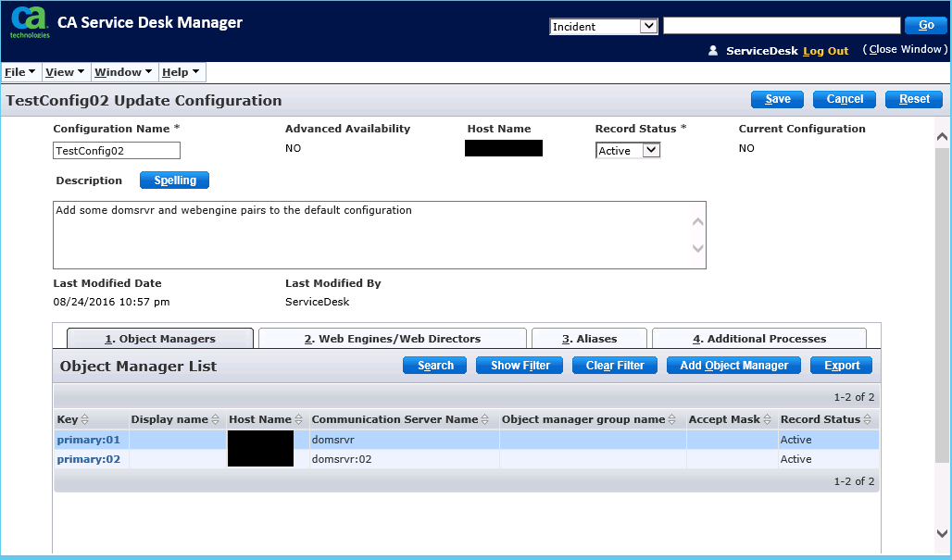The image size is (952, 560).
Task: Sort by Record Status column arrows
Action: (x=868, y=420)
